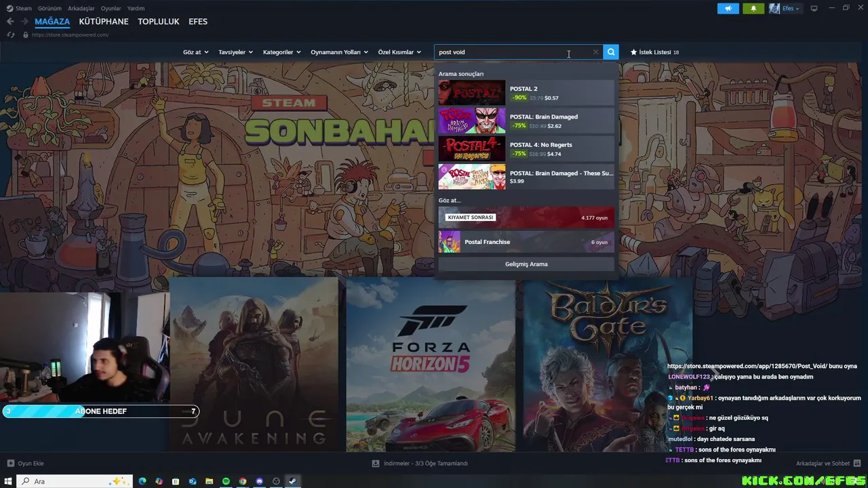Open the EFES profile tab
The image size is (868, 488).
198,22
